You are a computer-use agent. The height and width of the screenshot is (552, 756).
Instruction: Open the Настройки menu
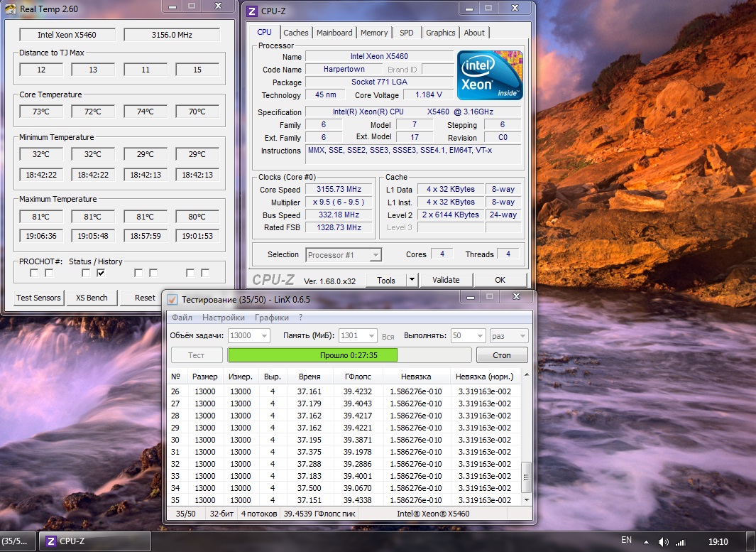pyautogui.click(x=223, y=318)
